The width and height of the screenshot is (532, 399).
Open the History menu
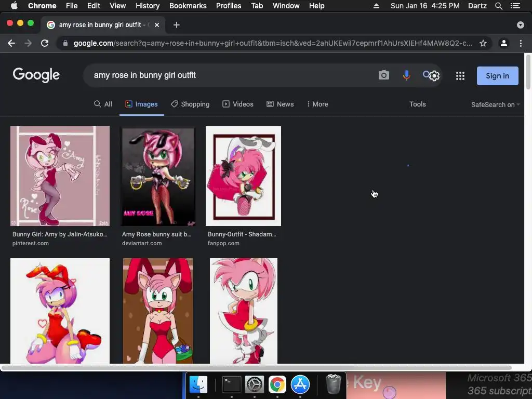148,6
